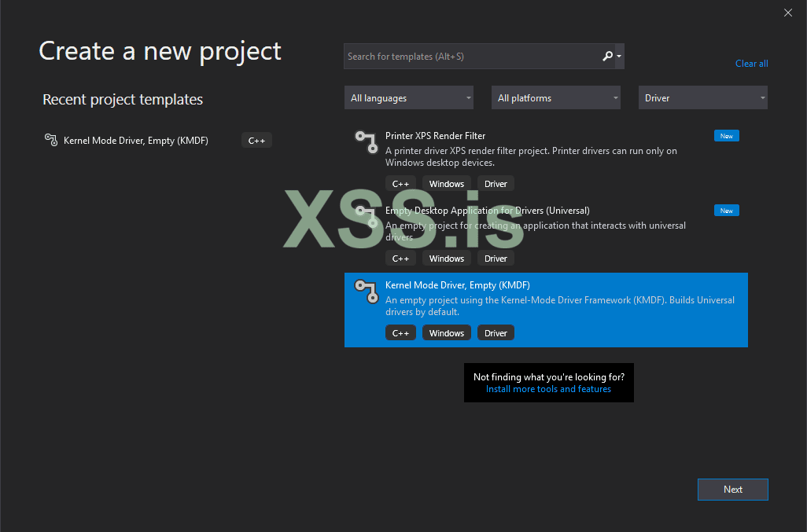The height and width of the screenshot is (532, 807).
Task: Click Windows tag under Printer XPS Render Filter
Action: coord(447,184)
